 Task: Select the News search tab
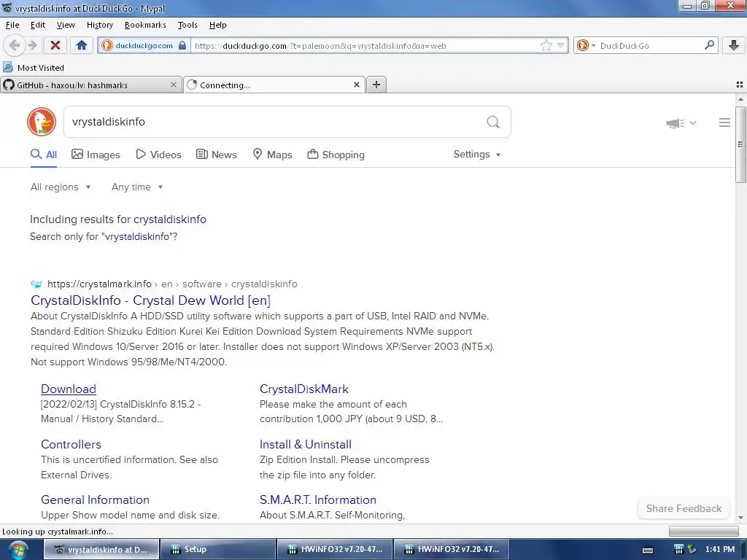coord(216,155)
